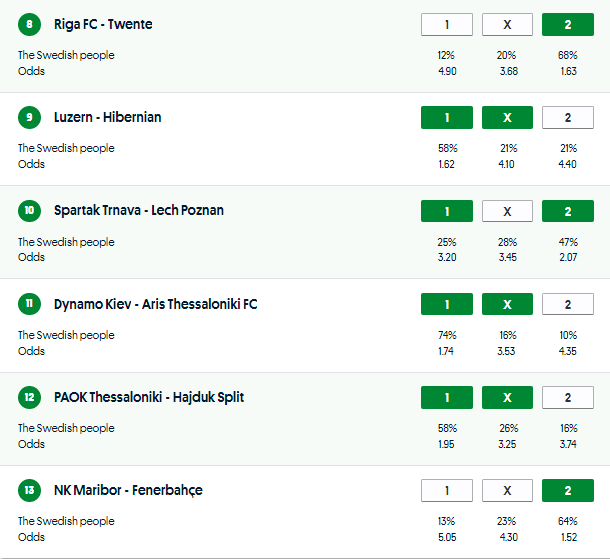Select away win 2 for Luzern - Hibernian

pyautogui.click(x=567, y=118)
